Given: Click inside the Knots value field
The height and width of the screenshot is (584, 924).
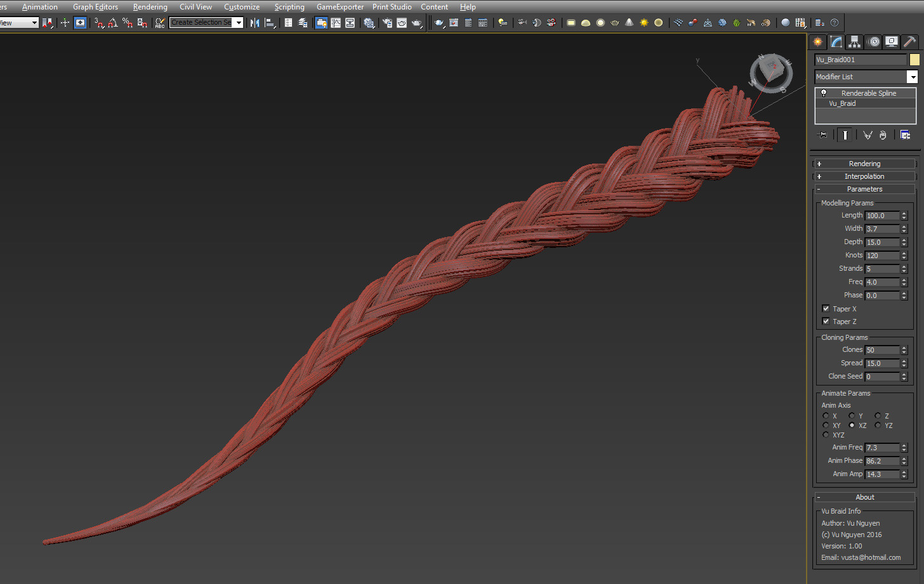Looking at the screenshot, I should (882, 255).
